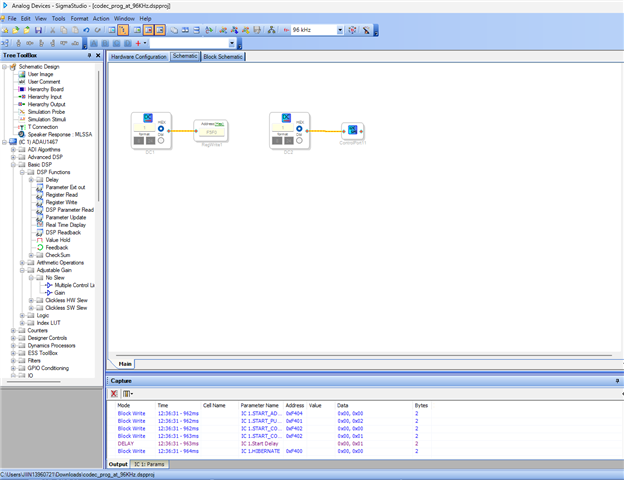This screenshot has height=480, width=624.
Task: Open the File menu
Action: point(12,18)
